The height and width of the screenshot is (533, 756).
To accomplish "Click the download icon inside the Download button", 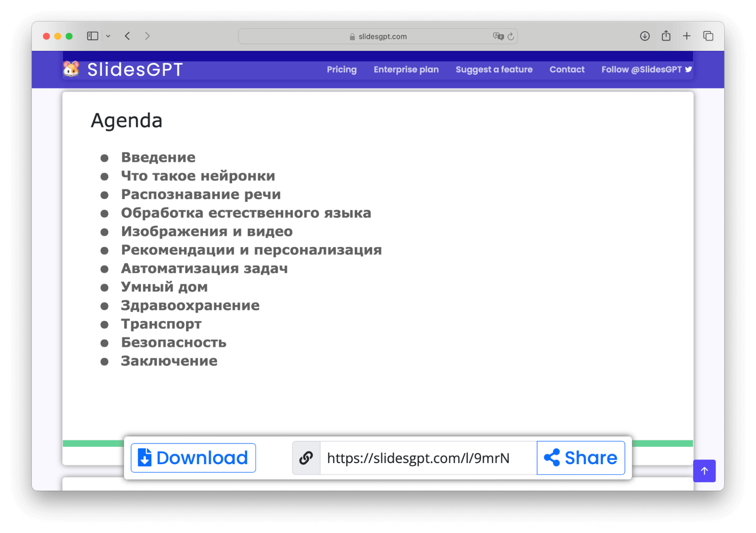I will click(x=145, y=457).
